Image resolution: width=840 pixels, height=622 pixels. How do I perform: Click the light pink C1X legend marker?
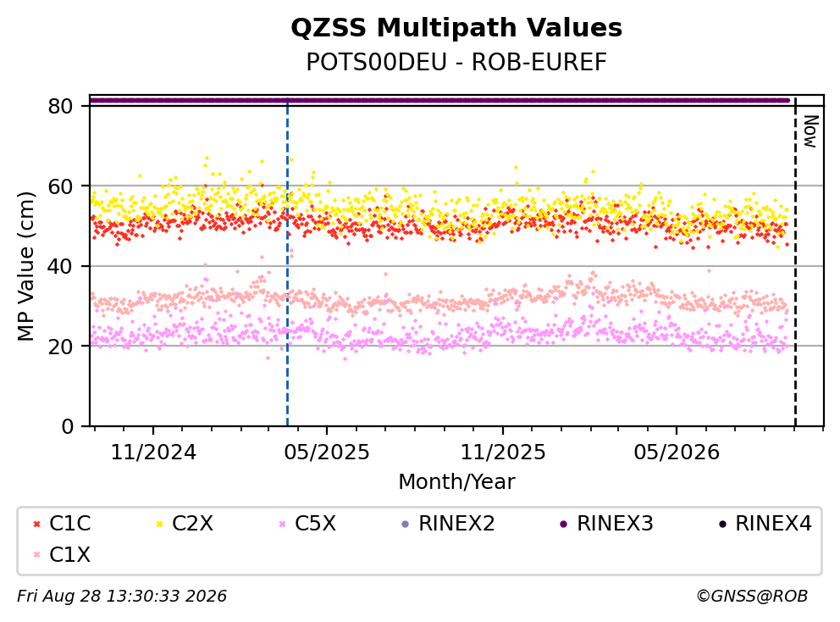pos(37,555)
